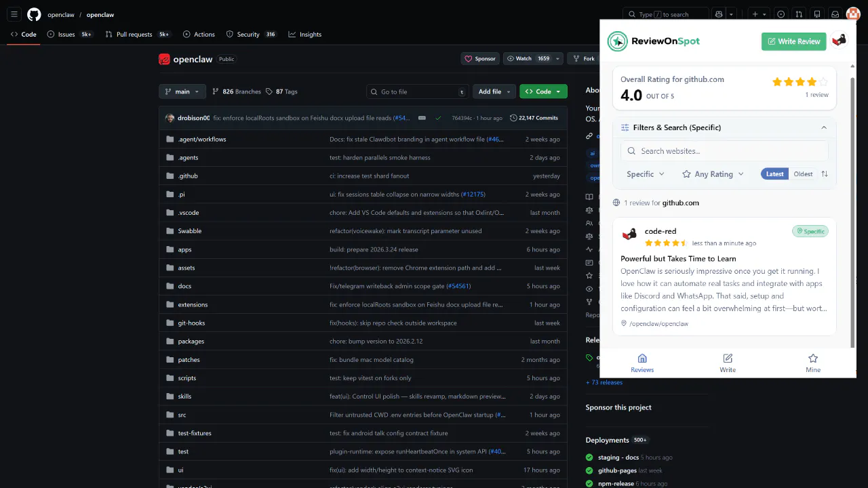Open the Actions repository tab

click(199, 35)
